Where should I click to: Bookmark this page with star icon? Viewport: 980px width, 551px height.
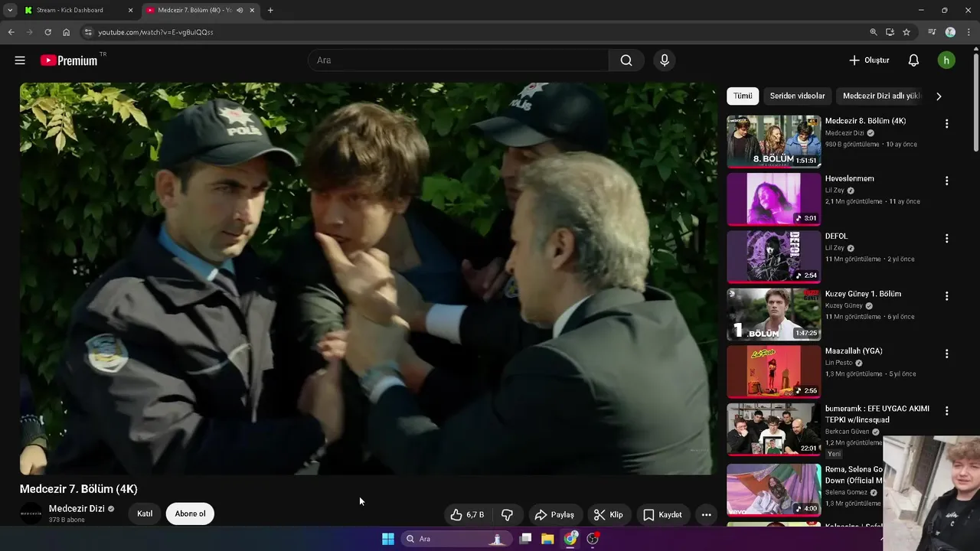click(906, 32)
